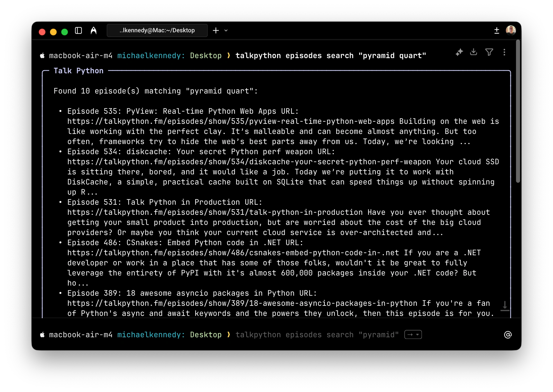553x392 pixels.
Task: Download the block output
Action: pyautogui.click(x=474, y=52)
